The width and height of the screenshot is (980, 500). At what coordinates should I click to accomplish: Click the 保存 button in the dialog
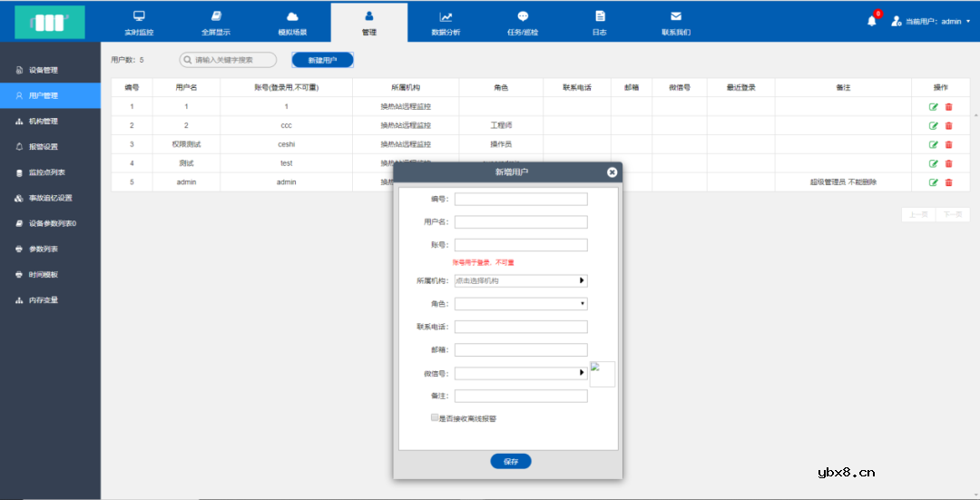tap(511, 461)
